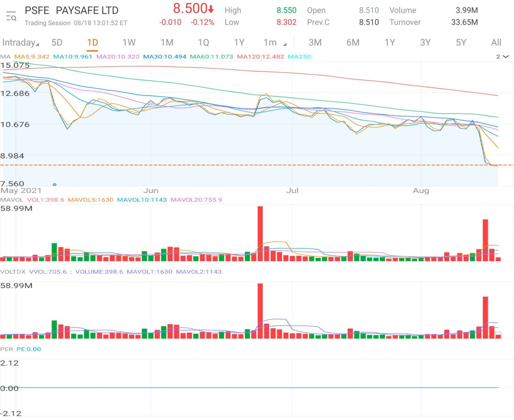Expand the indicator count chevron labeled 2
This screenshot has height=420, width=514.
[x=502, y=57]
